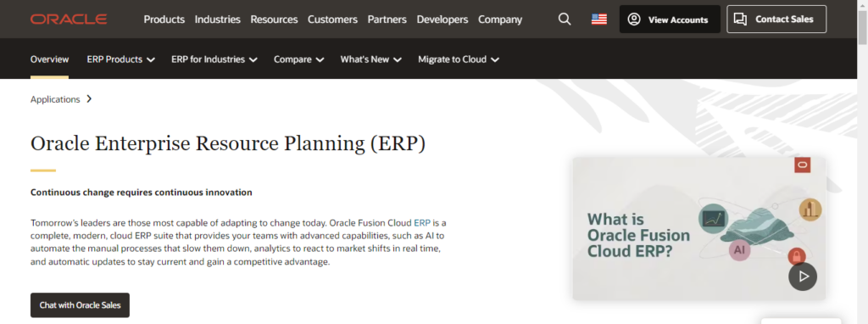
Task: Click the View Accounts button
Action: point(670,20)
